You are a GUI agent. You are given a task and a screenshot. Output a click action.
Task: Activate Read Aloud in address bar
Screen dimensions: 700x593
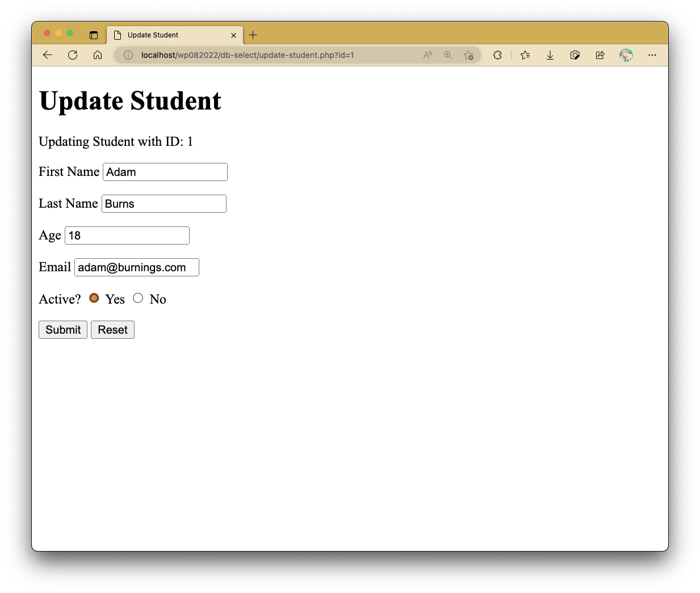click(x=427, y=55)
